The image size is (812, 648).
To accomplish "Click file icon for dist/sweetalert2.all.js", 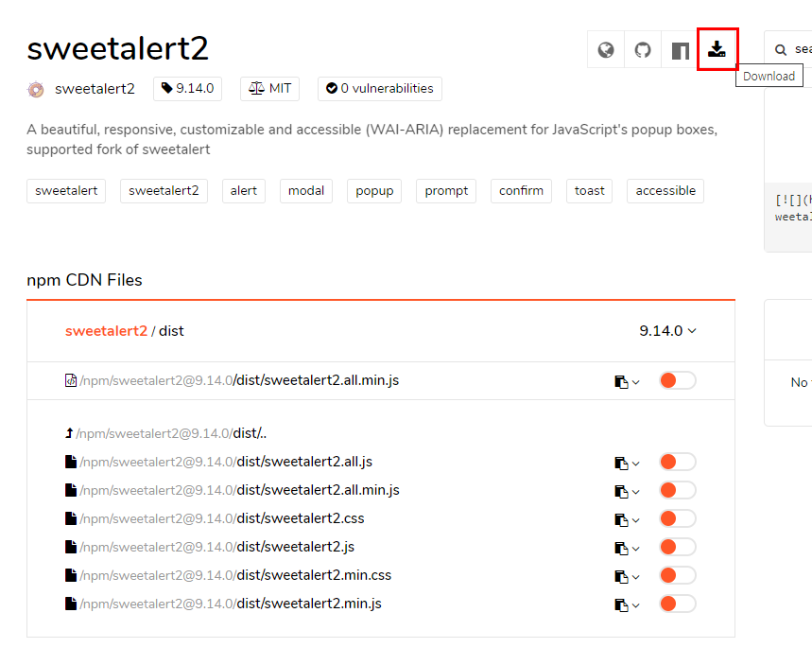I will pos(71,462).
